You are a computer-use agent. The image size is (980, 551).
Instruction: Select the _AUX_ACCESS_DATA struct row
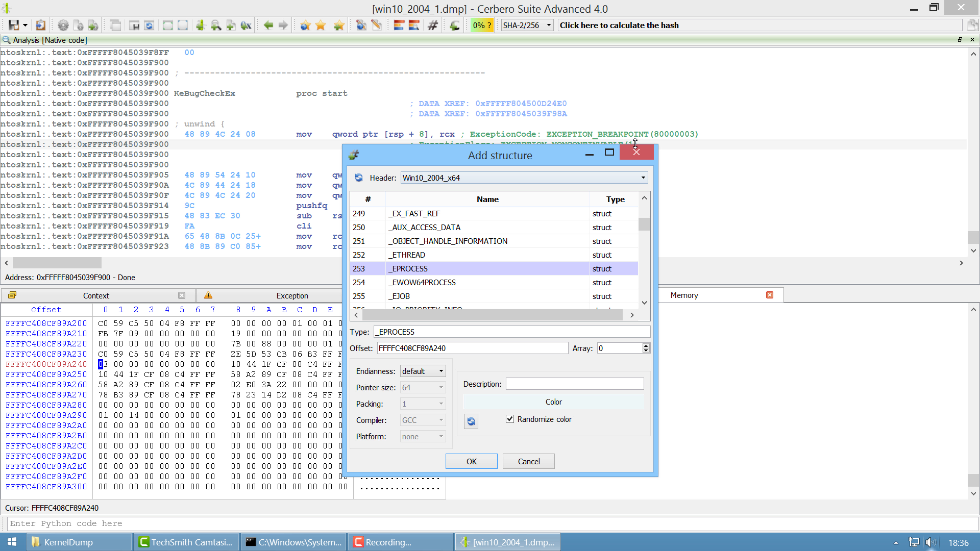pos(494,227)
